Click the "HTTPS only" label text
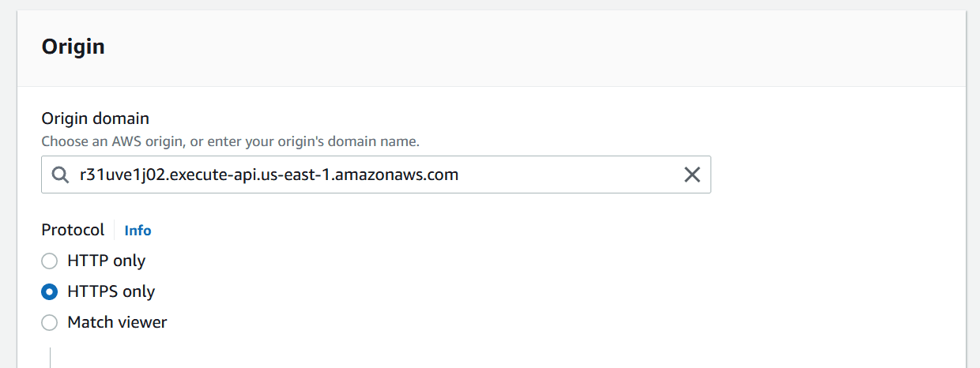The width and height of the screenshot is (980, 368). (x=111, y=291)
